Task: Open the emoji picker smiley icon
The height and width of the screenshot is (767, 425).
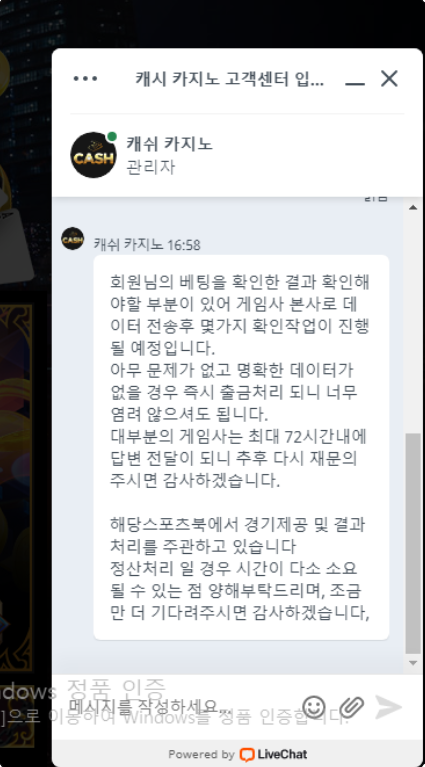Action: coord(314,707)
